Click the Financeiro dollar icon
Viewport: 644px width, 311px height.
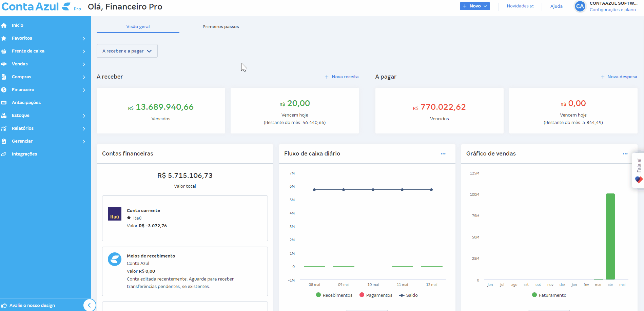tap(4, 90)
